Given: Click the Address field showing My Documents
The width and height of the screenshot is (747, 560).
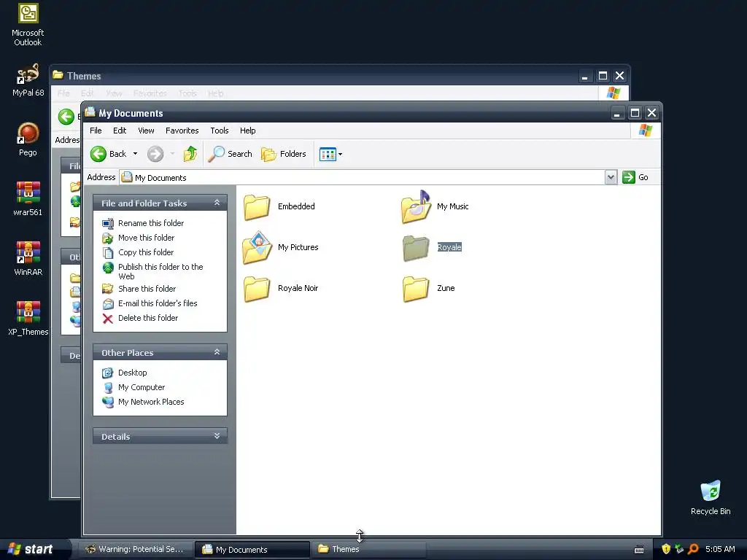Looking at the screenshot, I should 363,178.
